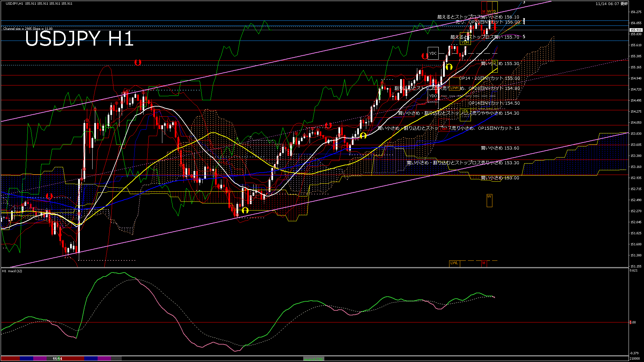The width and height of the screenshot is (644, 362).
Task: Click the yellow D box on the 155.30 label
Action: [495, 66]
